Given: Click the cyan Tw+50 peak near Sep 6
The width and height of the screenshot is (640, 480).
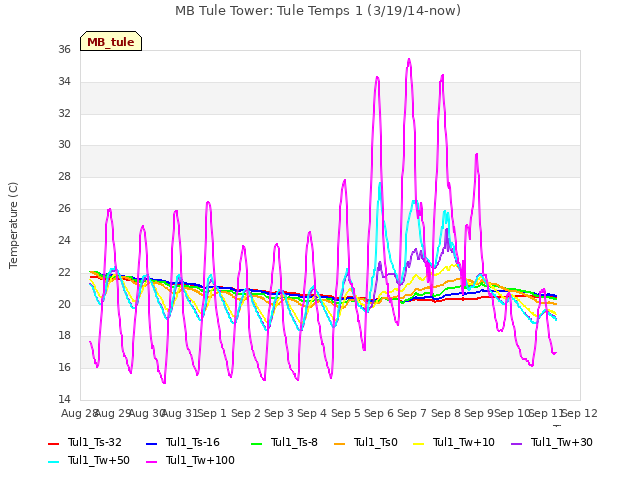Looking at the screenshot, I should [x=380, y=184].
